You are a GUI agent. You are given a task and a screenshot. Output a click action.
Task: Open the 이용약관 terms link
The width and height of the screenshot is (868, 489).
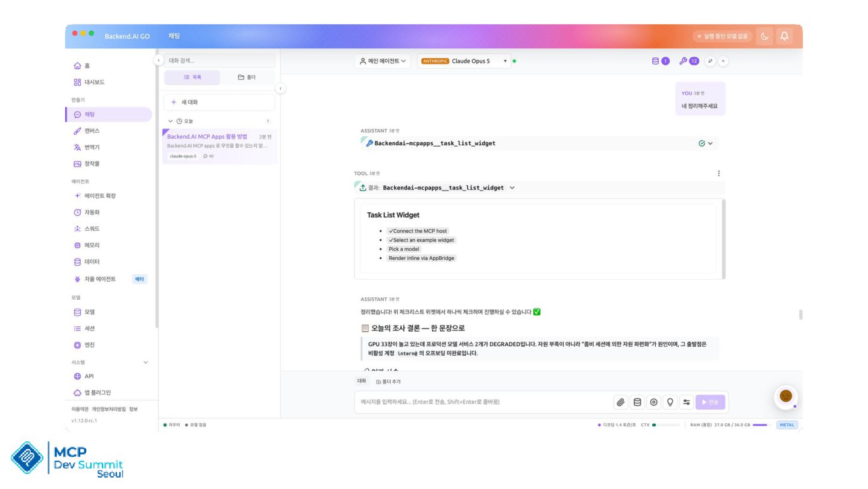tap(80, 409)
